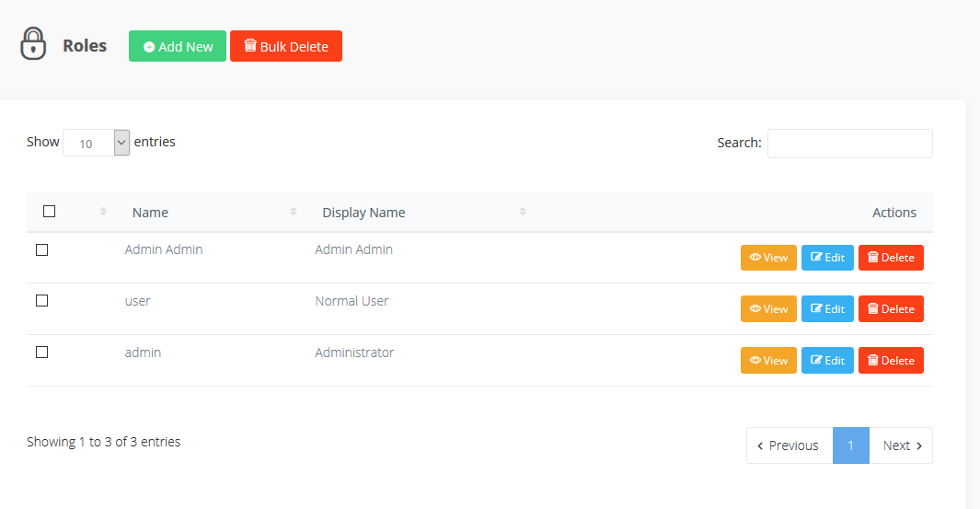
Task: Focus the Search input field
Action: click(849, 144)
